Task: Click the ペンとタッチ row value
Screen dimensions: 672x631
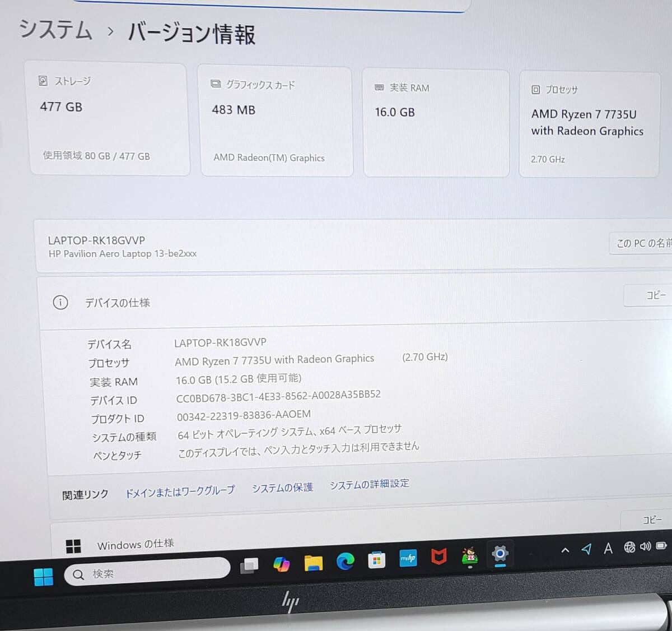Action: coord(298,449)
